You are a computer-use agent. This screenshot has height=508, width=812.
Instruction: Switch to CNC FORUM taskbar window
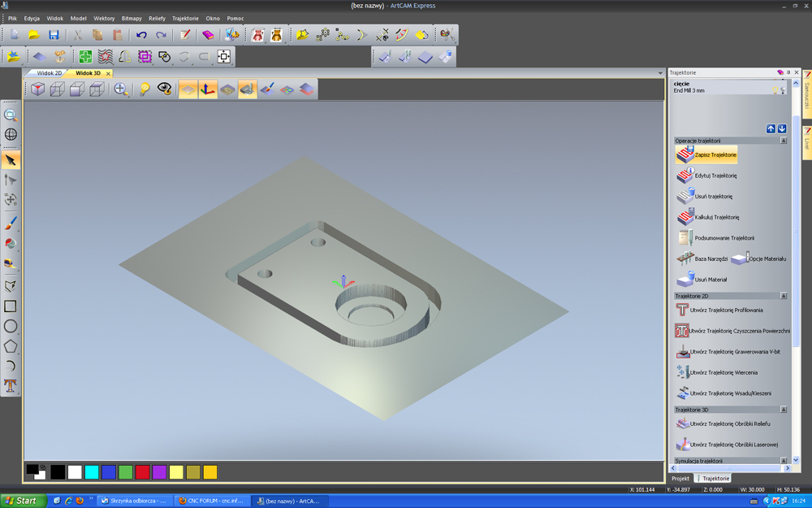pos(211,501)
